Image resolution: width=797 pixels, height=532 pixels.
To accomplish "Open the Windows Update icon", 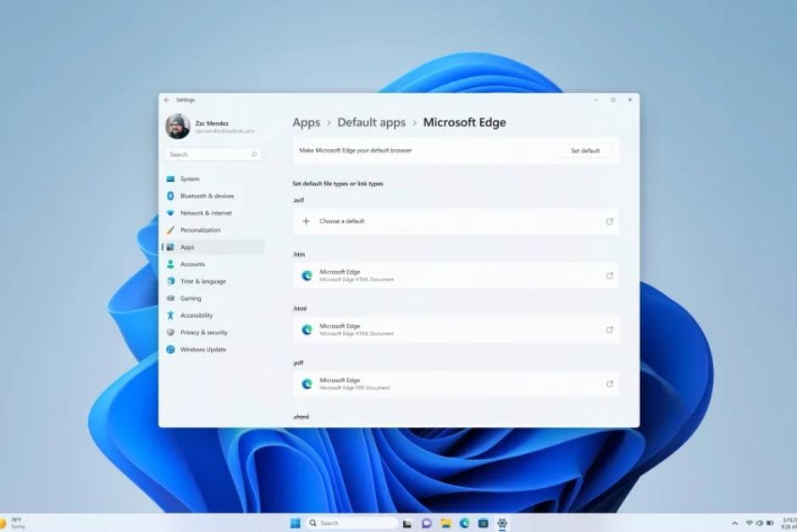I will coord(170,349).
